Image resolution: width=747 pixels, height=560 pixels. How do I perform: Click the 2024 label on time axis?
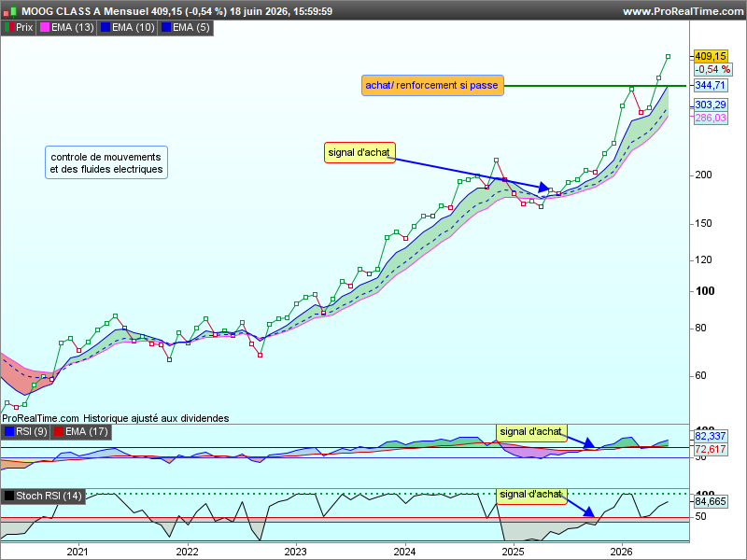tap(405, 552)
